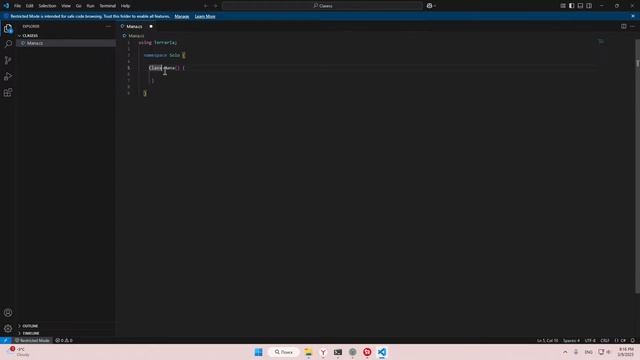The image size is (640, 360).
Task: Open editor More Actions ellipsis
Action: tap(633, 26)
